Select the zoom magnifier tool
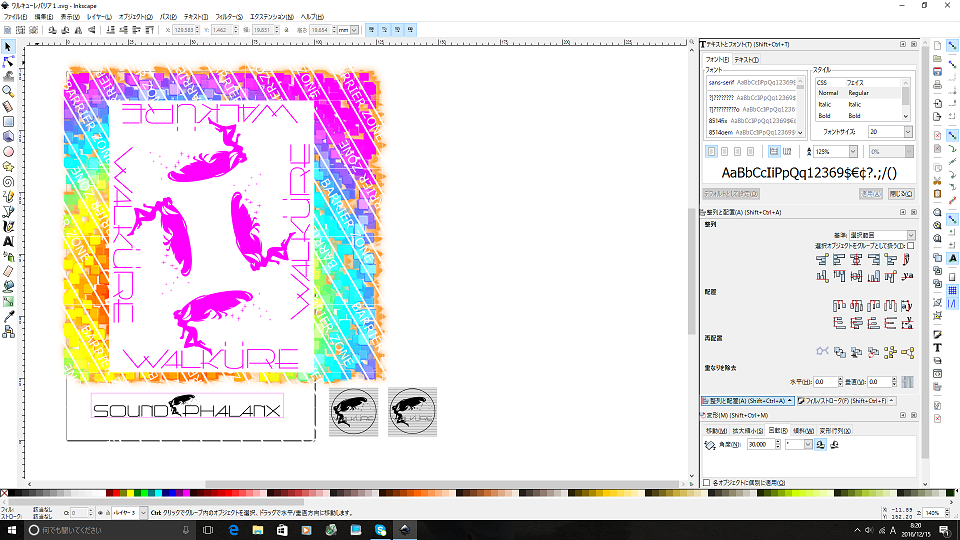This screenshot has height=540, width=960. (8, 90)
